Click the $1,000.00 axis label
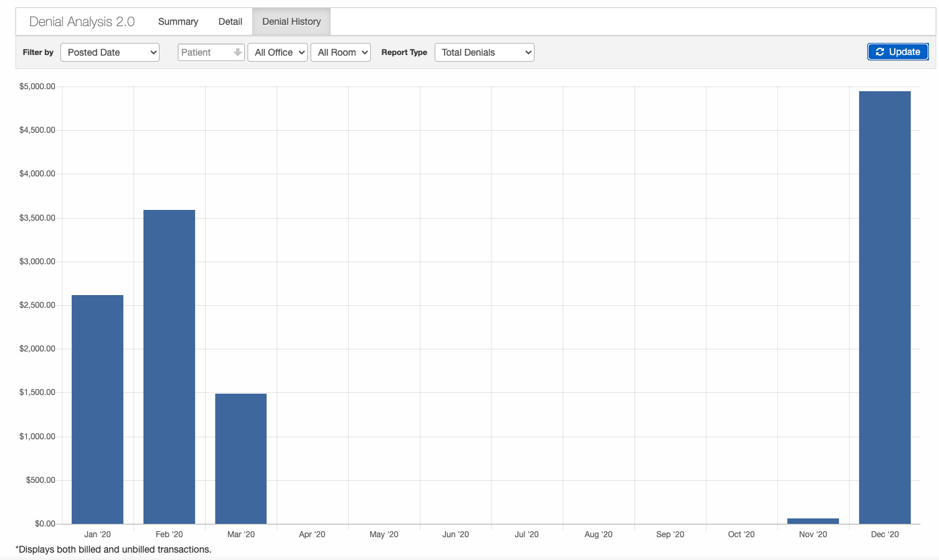 (x=38, y=437)
